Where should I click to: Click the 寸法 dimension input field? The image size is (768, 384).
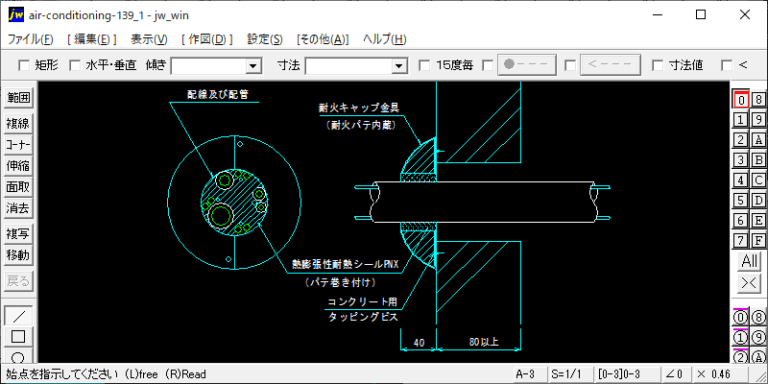coord(349,66)
